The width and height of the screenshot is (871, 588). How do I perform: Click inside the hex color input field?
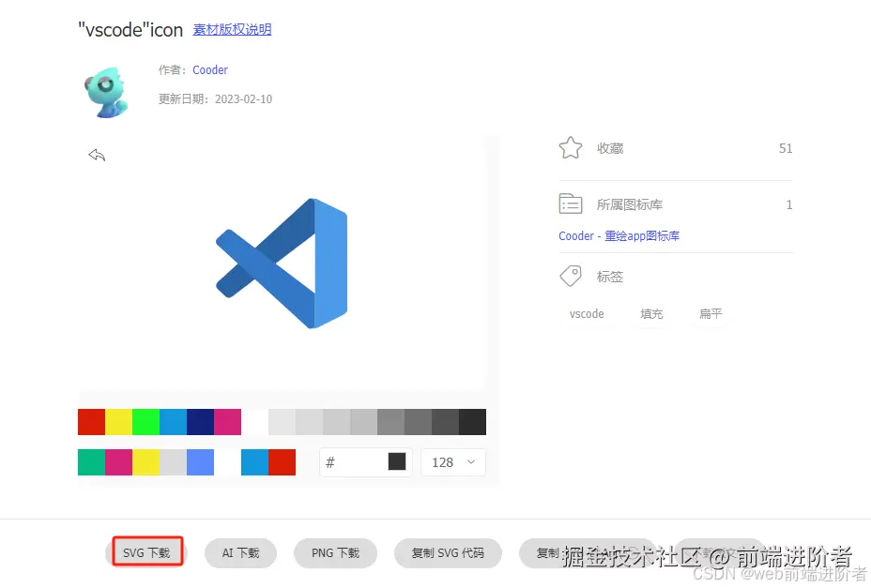click(357, 461)
